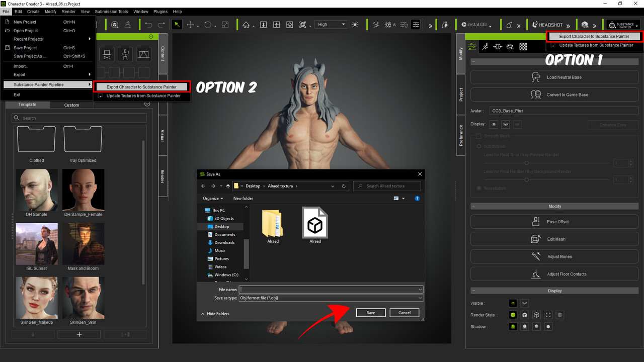Toggle eye icon next to Display label
Screen dimensions: 644x362
(494, 124)
